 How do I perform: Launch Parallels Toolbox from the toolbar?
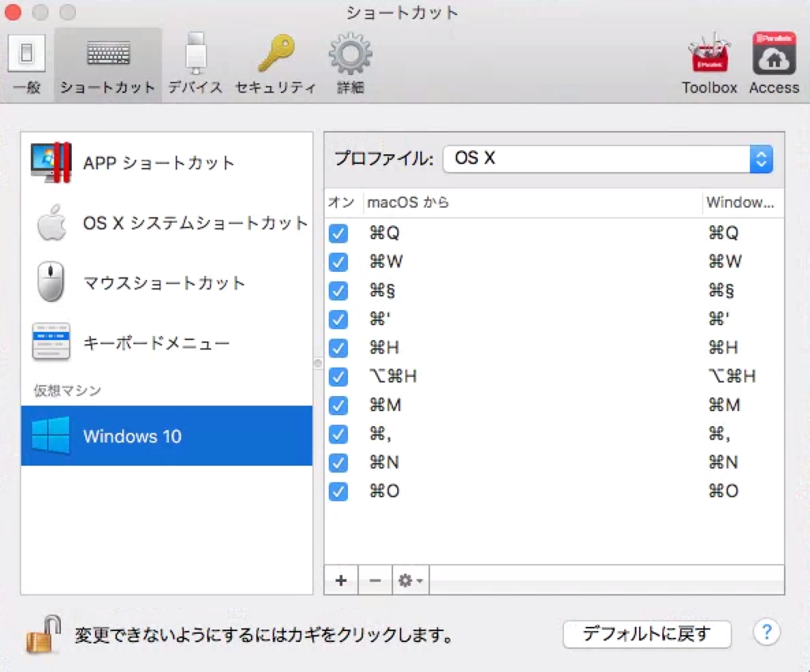(710, 65)
